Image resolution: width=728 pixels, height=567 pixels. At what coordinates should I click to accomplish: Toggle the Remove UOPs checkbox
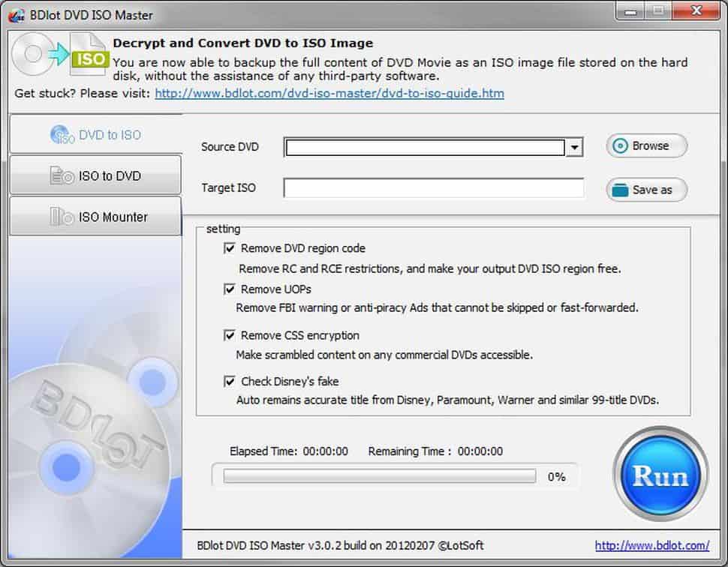point(230,289)
